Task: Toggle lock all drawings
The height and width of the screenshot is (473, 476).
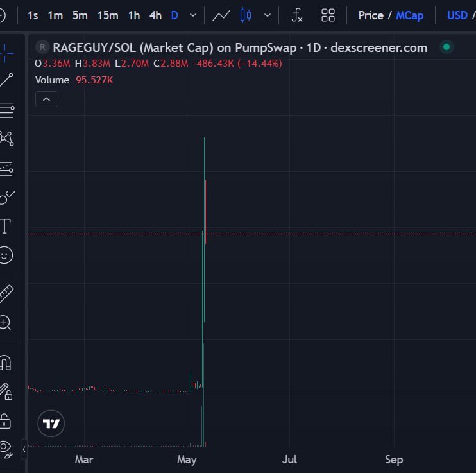Action: point(6,421)
